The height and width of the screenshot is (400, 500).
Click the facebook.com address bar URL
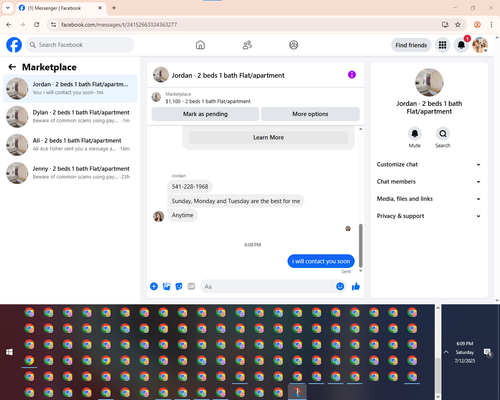(x=119, y=25)
